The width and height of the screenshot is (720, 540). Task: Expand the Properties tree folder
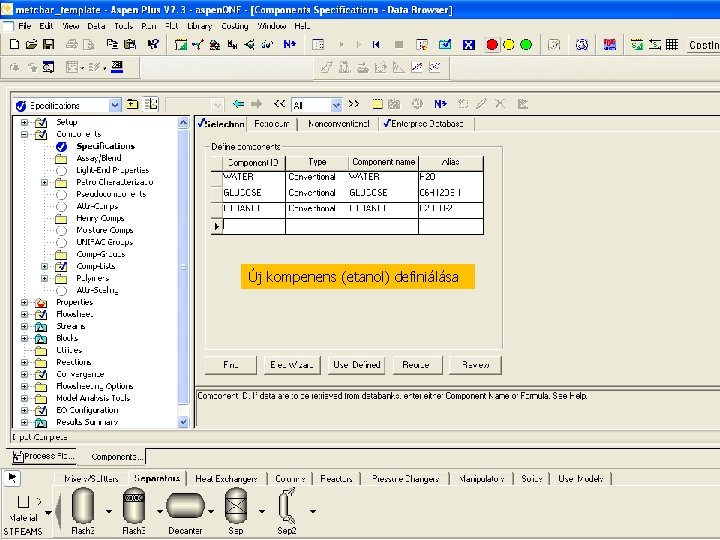pos(24,302)
